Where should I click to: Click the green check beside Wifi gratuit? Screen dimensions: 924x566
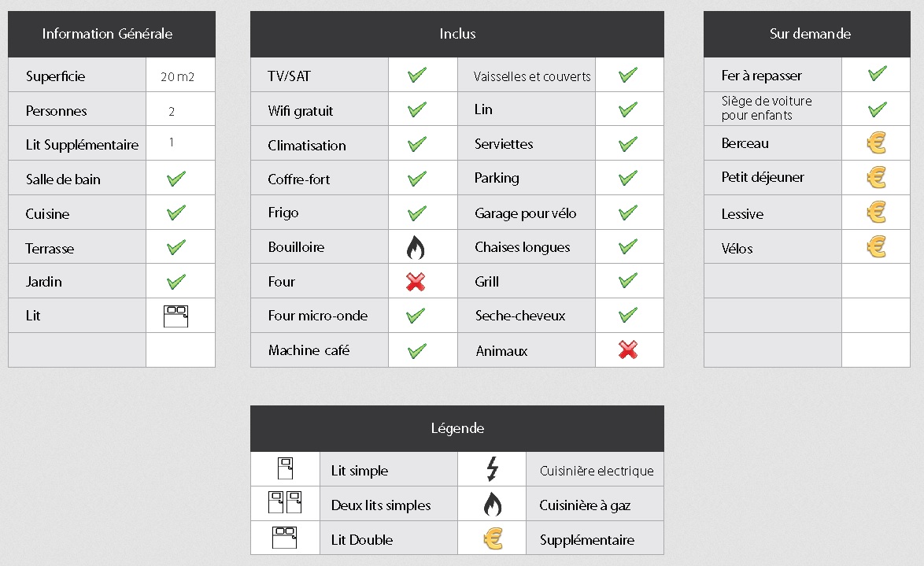pos(416,109)
